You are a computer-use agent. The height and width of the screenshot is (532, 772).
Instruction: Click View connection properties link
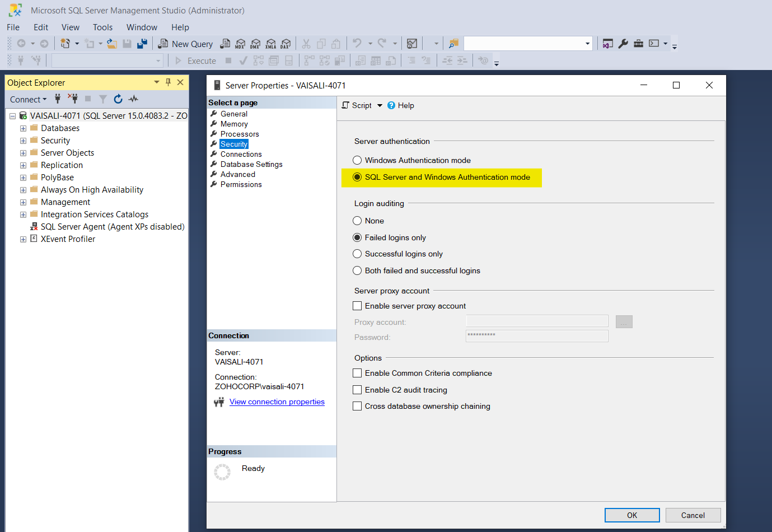point(277,402)
